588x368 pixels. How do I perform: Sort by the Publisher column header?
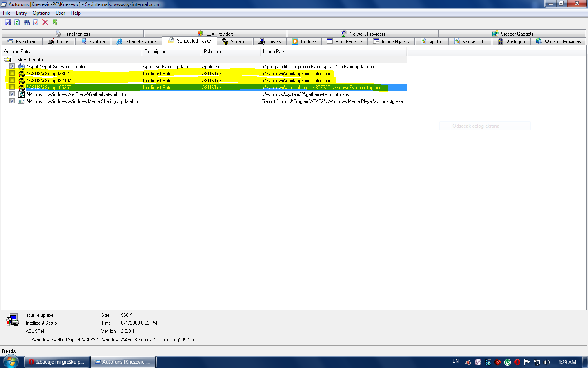(231, 52)
